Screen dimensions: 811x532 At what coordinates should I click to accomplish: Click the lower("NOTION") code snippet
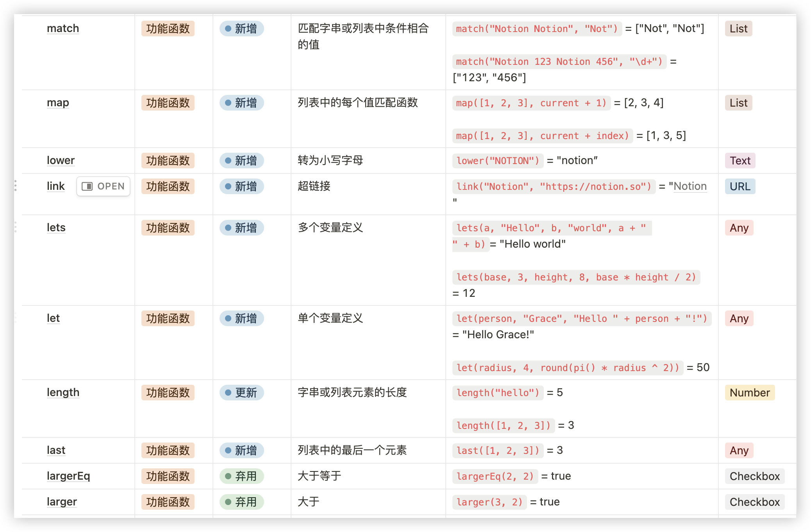click(497, 160)
